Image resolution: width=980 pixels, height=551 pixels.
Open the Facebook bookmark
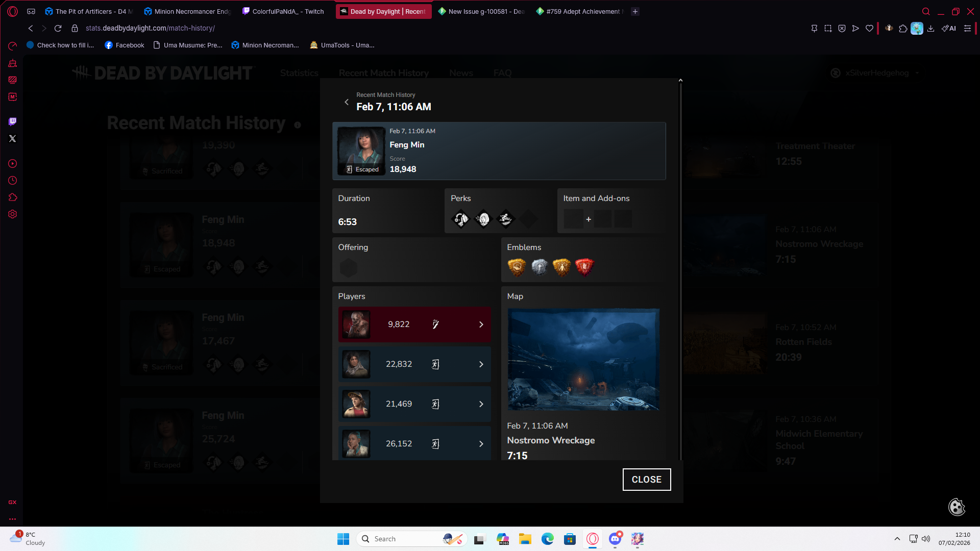125,45
